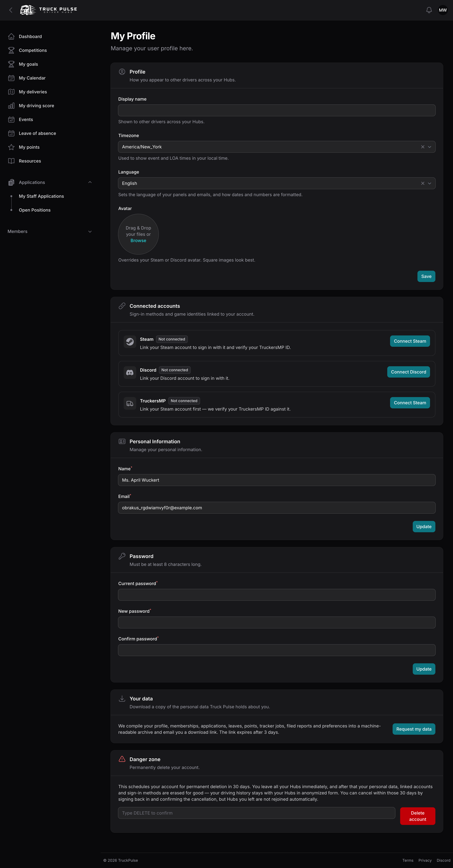This screenshot has width=453, height=868.
Task: Click the My deliveries map icon
Action: (11, 92)
